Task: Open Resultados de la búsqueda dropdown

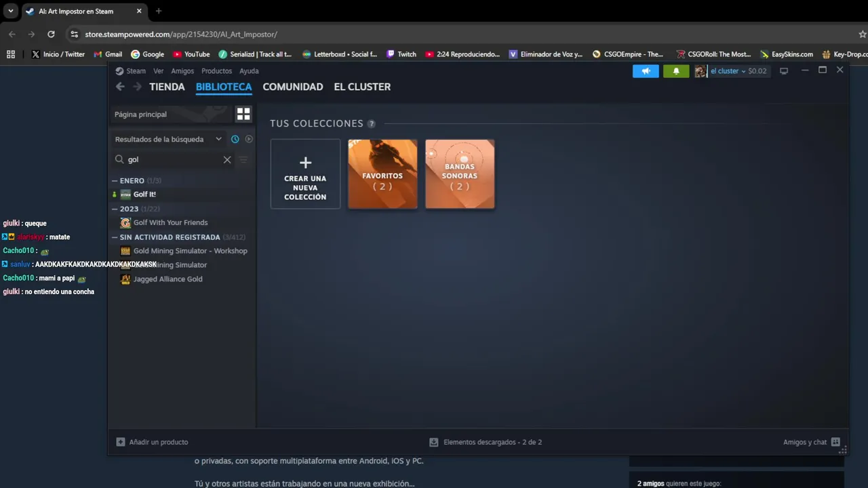Action: click(x=168, y=139)
